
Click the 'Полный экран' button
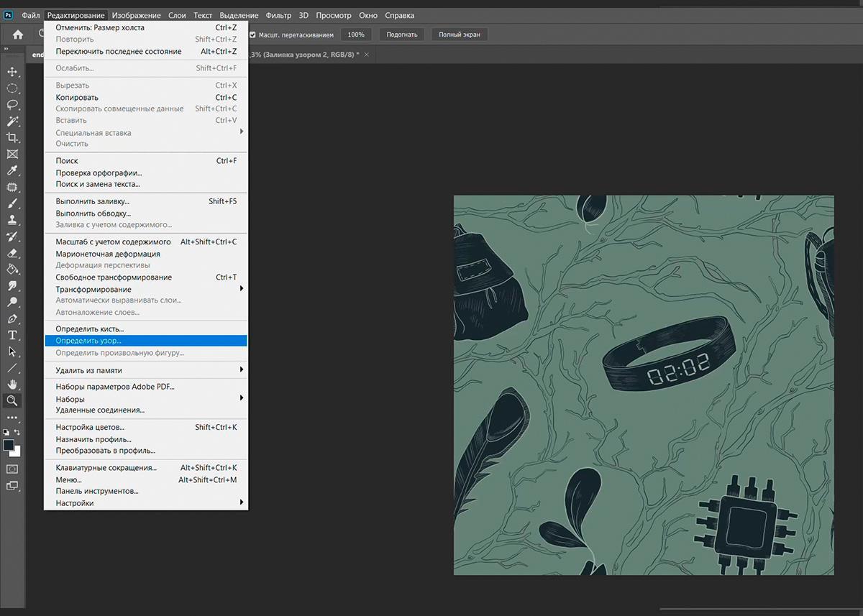pyautogui.click(x=459, y=35)
